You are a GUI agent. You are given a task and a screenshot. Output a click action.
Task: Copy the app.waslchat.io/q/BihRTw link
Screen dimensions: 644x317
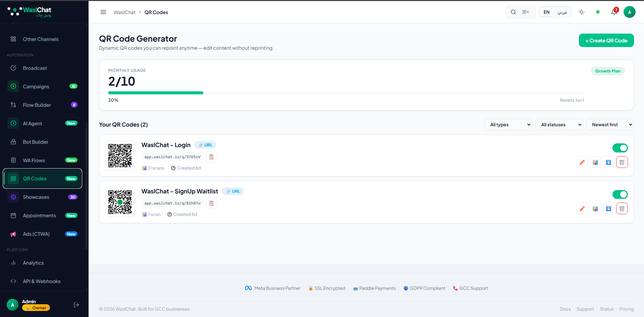point(211,203)
